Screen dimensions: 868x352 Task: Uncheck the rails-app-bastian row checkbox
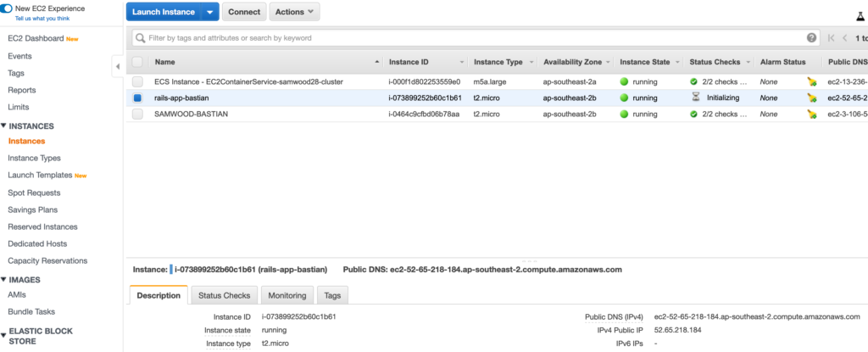[137, 98]
